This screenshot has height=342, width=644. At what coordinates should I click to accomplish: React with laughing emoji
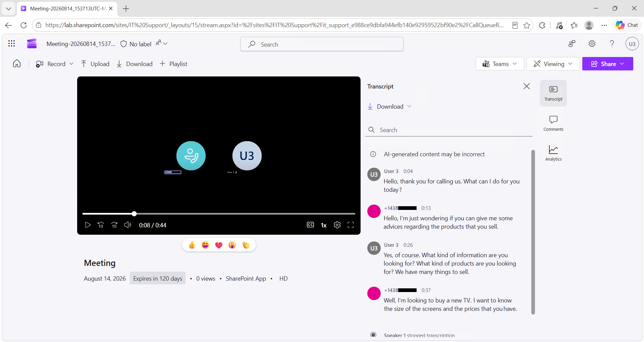pyautogui.click(x=205, y=245)
